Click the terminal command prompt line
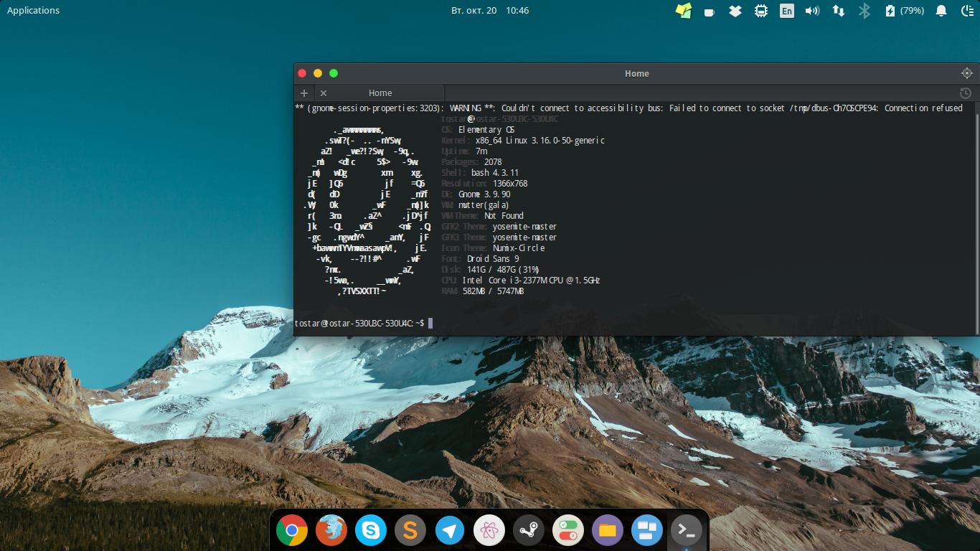 363,324
